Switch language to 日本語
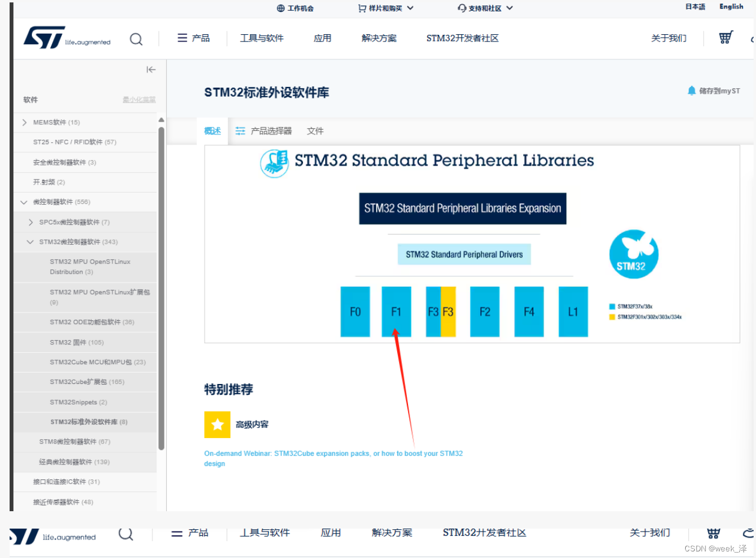Image resolution: width=756 pixels, height=558 pixels. coord(695,7)
